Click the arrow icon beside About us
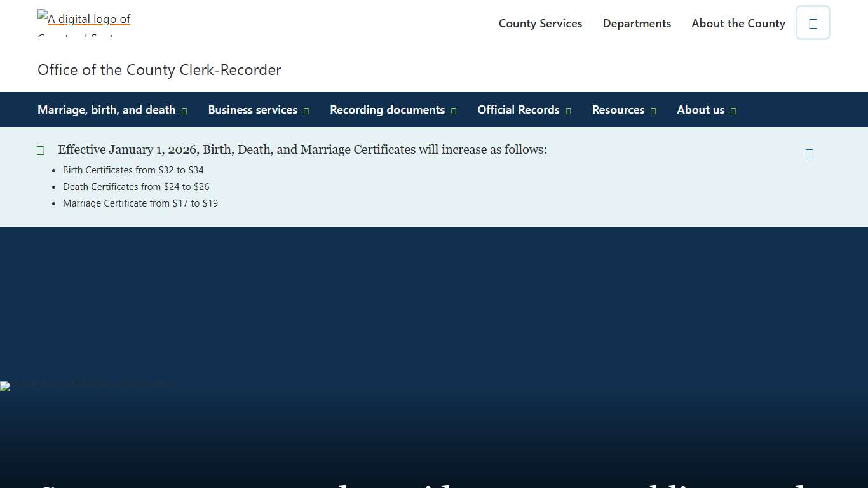This screenshot has width=868, height=488. (733, 111)
